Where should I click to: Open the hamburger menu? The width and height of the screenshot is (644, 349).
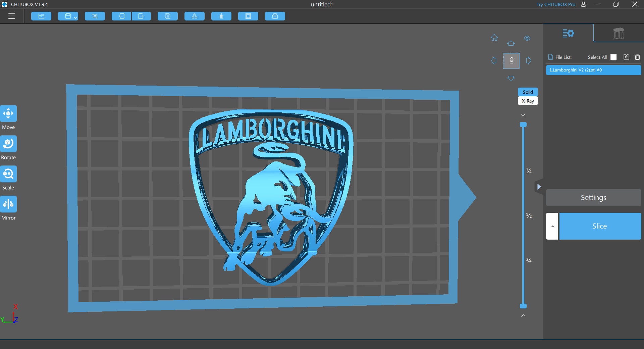12,16
